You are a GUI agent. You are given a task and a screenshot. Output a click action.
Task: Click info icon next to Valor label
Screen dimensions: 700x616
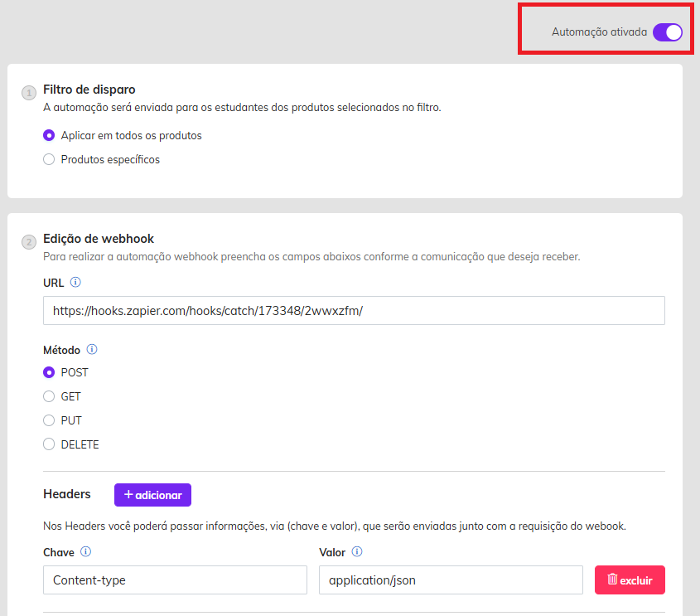357,551
